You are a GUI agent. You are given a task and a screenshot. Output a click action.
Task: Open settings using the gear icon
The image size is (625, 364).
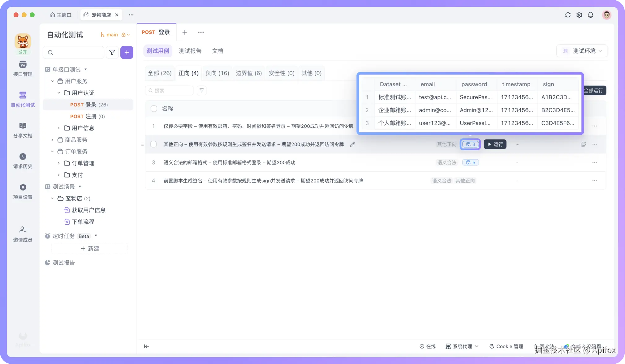coord(579,15)
